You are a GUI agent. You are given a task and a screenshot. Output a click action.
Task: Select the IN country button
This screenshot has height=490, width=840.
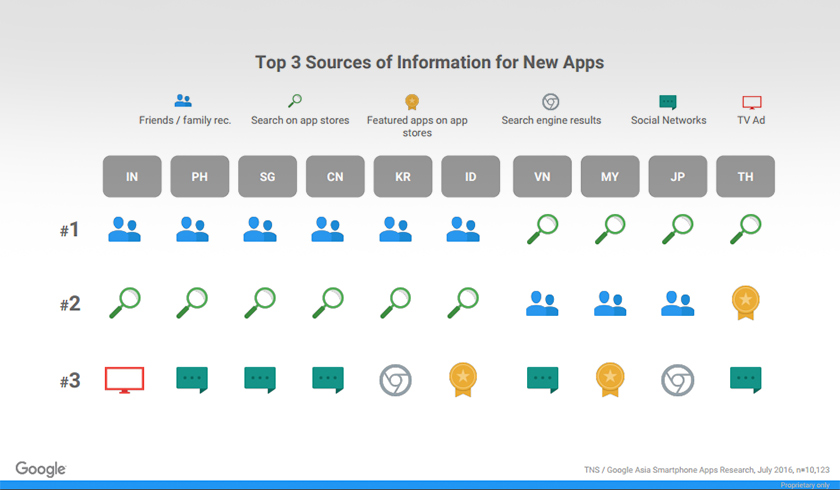pyautogui.click(x=132, y=177)
